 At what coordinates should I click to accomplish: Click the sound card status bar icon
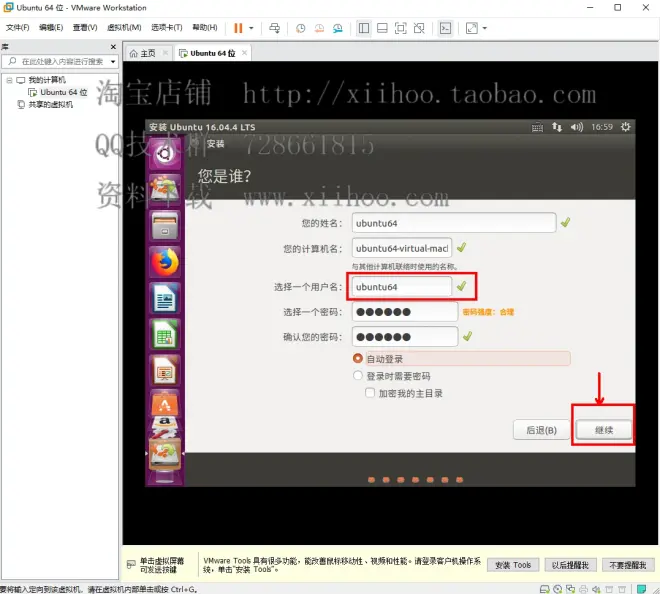596,589
